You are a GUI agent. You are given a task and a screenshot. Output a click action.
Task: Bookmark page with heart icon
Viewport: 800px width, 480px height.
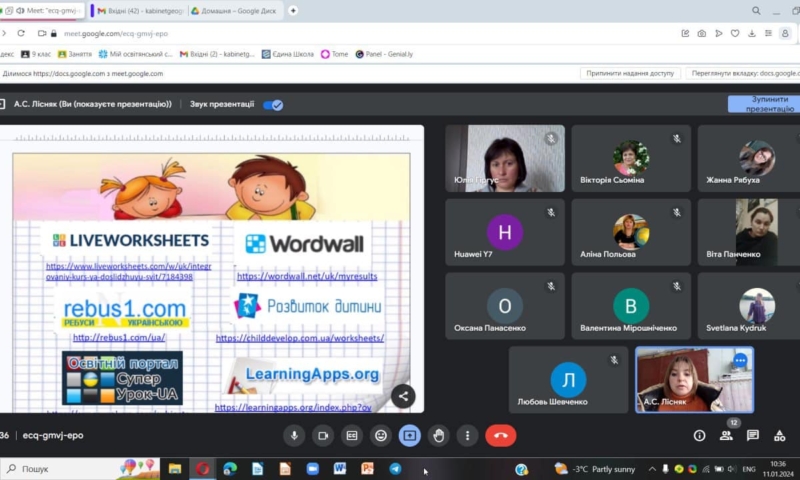[735, 33]
